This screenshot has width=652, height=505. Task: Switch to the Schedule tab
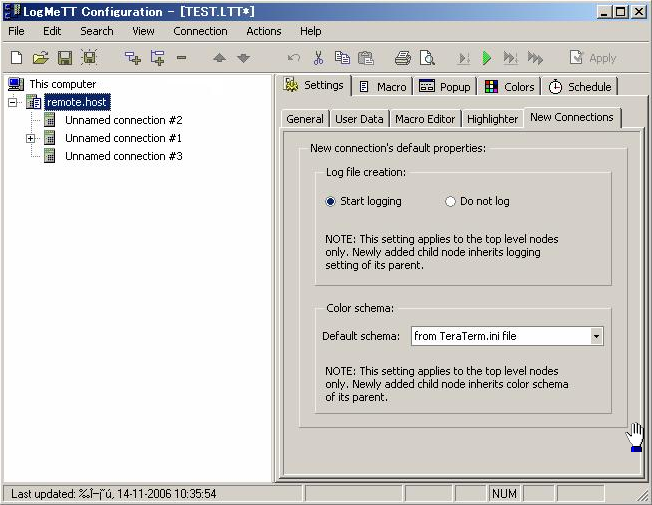580,86
